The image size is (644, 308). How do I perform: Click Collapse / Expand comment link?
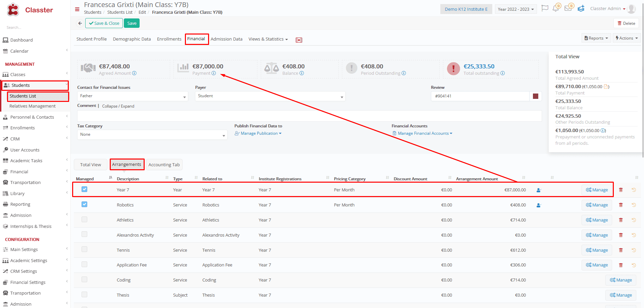118,106
